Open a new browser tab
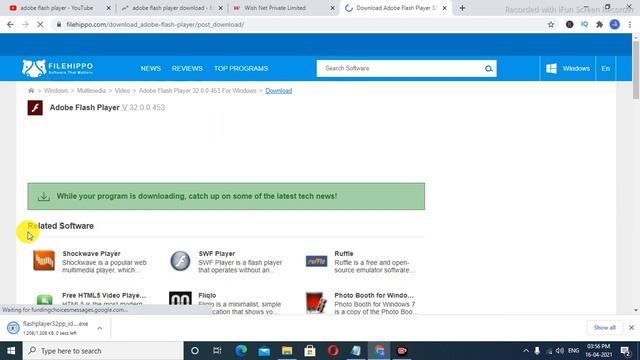 pyautogui.click(x=462, y=8)
